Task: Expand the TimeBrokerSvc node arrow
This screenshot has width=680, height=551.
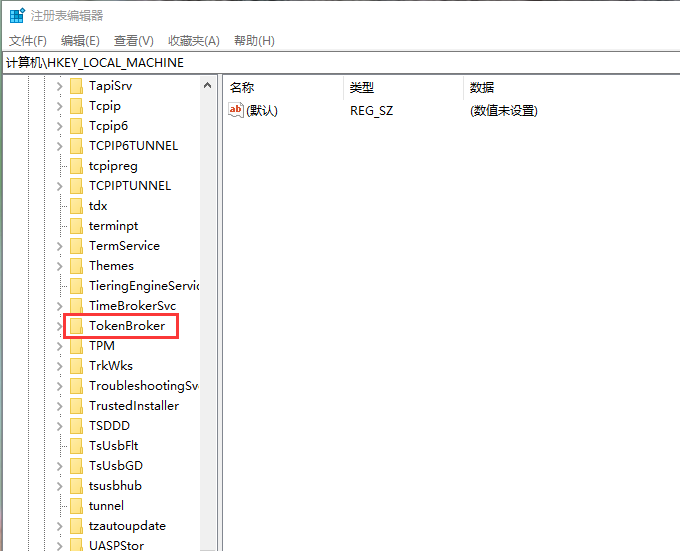Action: point(59,306)
